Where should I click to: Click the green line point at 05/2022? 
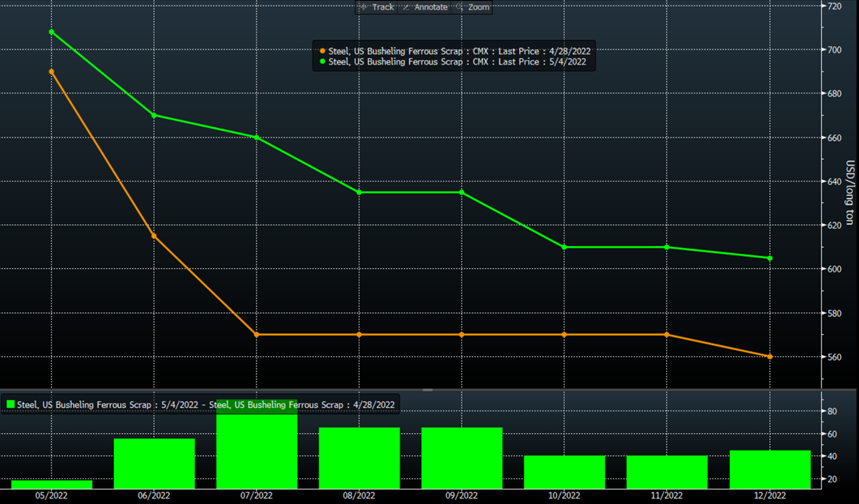52,32
